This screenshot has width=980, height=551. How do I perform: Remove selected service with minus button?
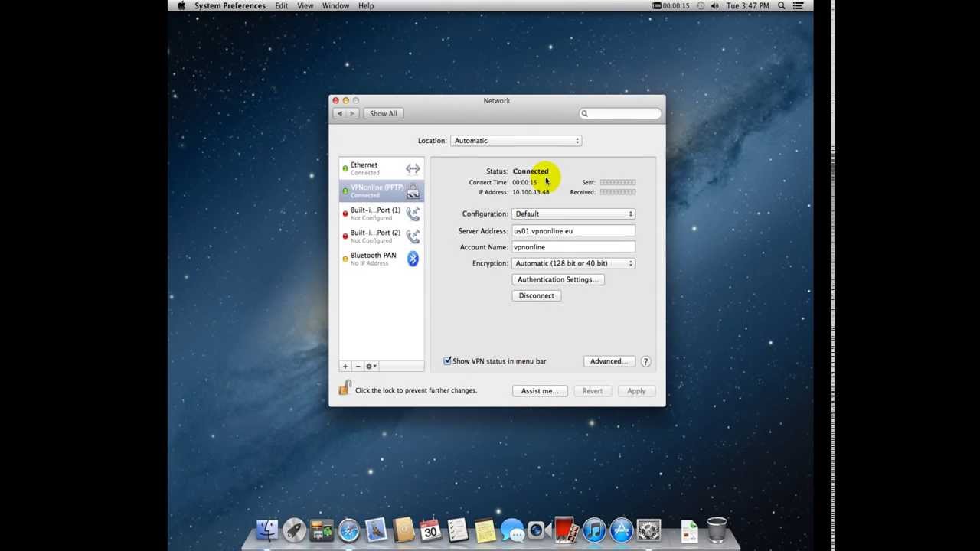358,367
